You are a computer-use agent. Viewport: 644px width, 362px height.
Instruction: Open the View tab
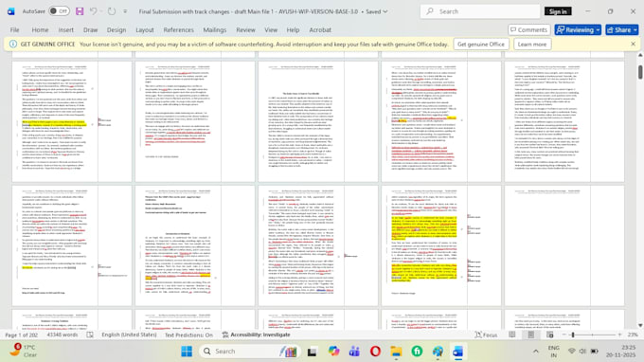pos(271,30)
